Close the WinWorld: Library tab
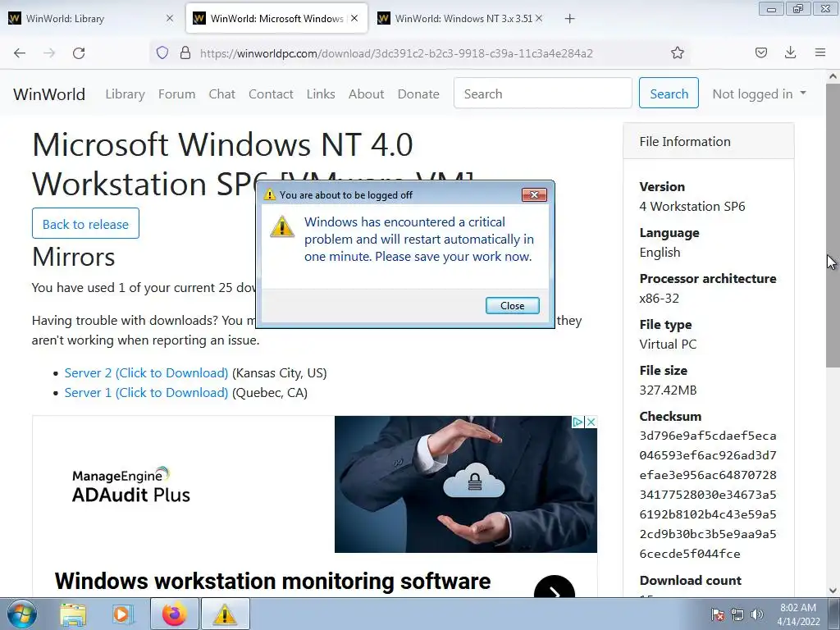The image size is (840, 630). pyautogui.click(x=169, y=18)
